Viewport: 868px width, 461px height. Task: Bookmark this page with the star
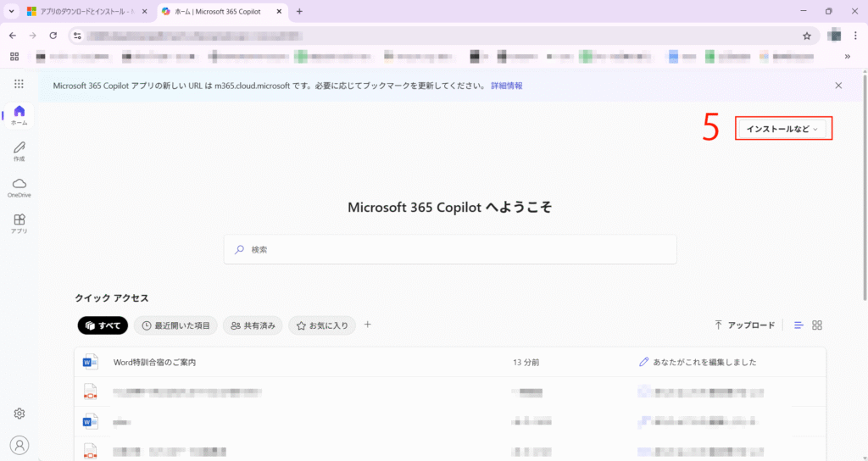click(807, 36)
